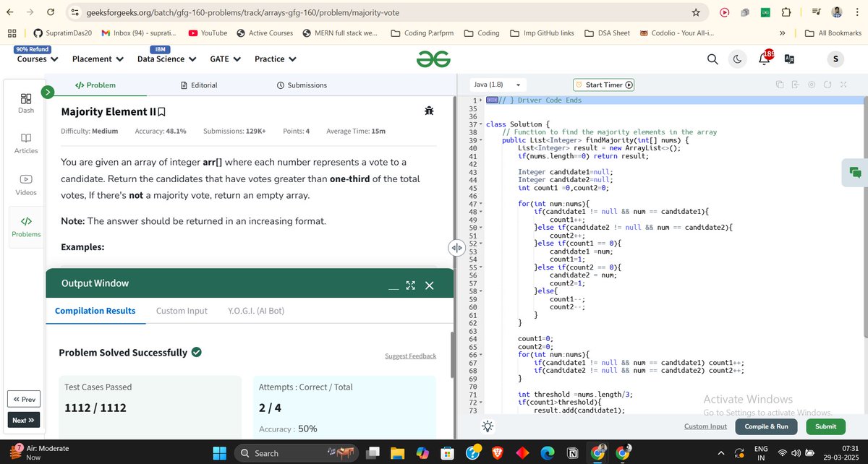
Task: Bookmark the Majority Element II problem
Action: pos(161,112)
